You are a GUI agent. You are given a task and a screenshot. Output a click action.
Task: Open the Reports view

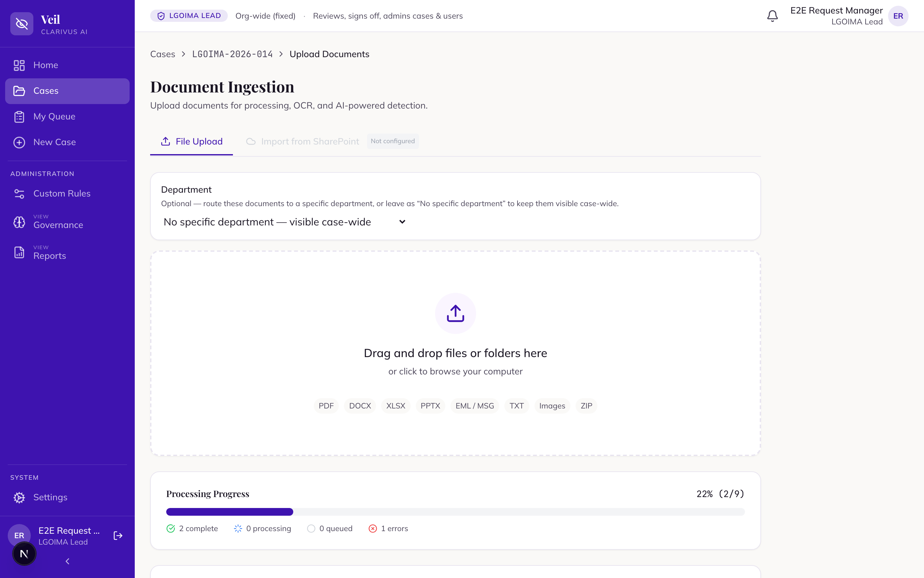pos(67,253)
